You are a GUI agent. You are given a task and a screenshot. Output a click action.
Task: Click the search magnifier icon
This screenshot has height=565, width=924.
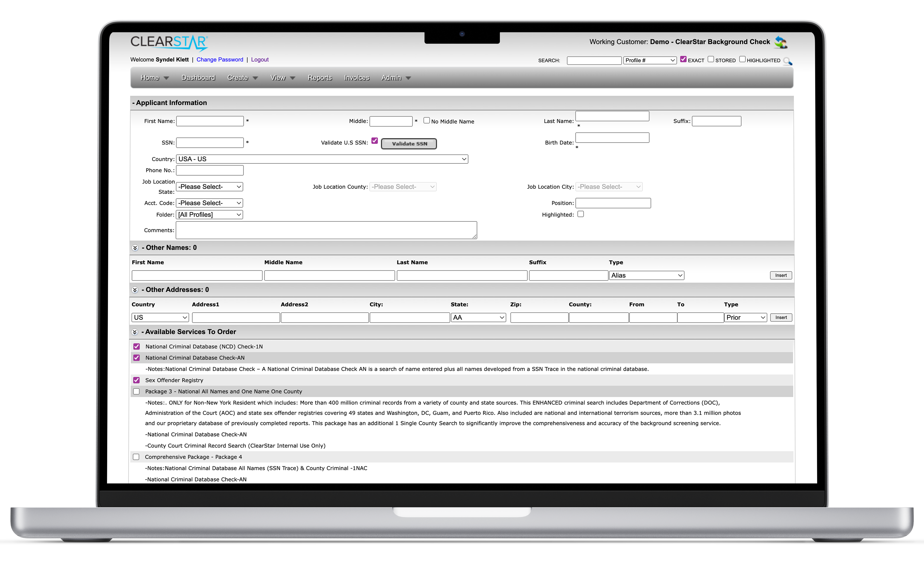[x=788, y=61]
